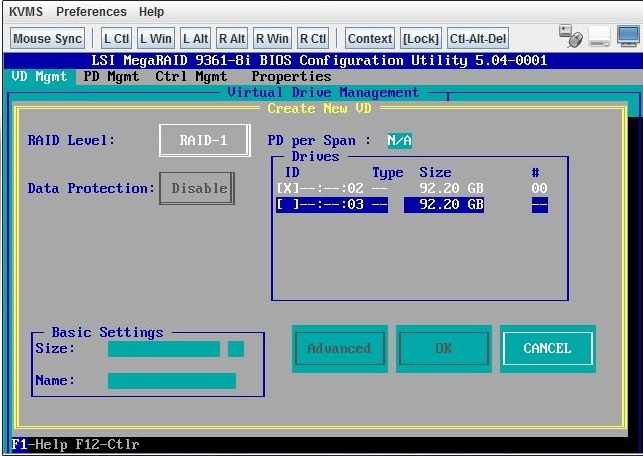The image size is (643, 456).
Task: Open the Help menu
Action: pyautogui.click(x=151, y=11)
